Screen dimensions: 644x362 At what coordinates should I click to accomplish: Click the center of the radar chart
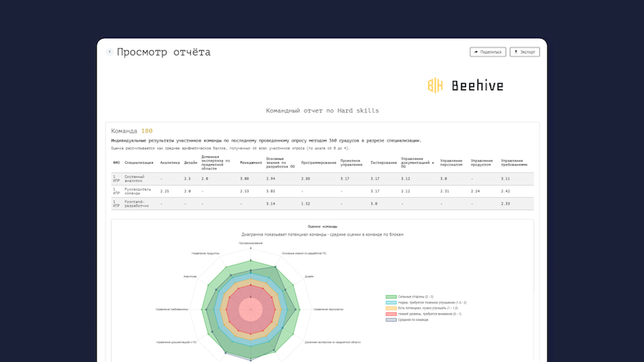250,310
